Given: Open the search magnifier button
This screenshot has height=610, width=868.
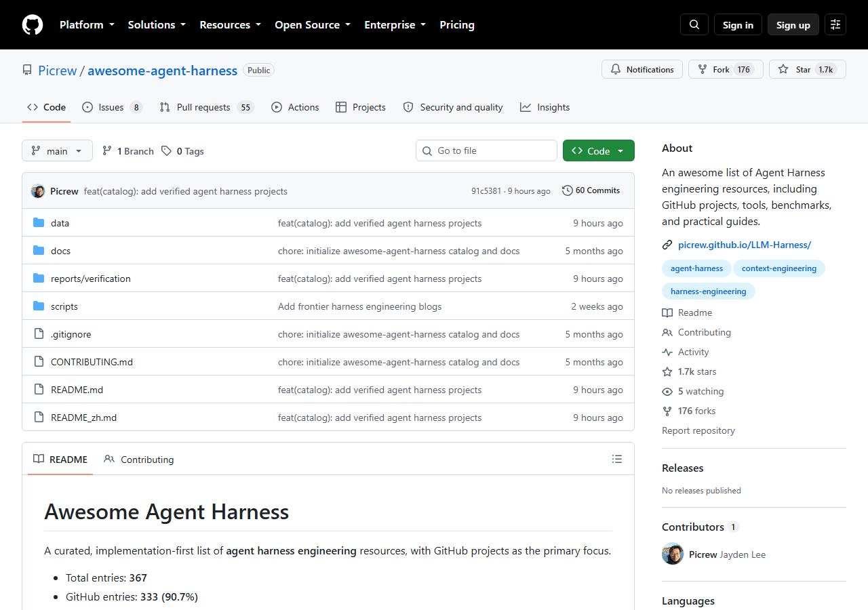Looking at the screenshot, I should [694, 24].
